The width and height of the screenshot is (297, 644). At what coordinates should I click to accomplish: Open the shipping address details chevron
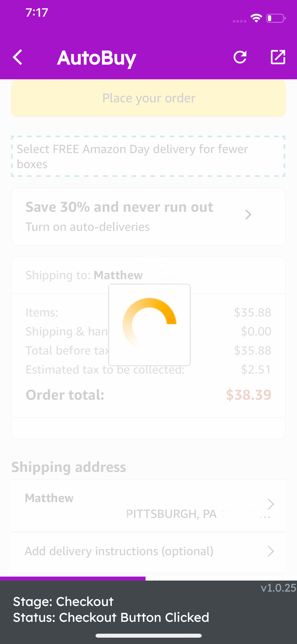(270, 504)
